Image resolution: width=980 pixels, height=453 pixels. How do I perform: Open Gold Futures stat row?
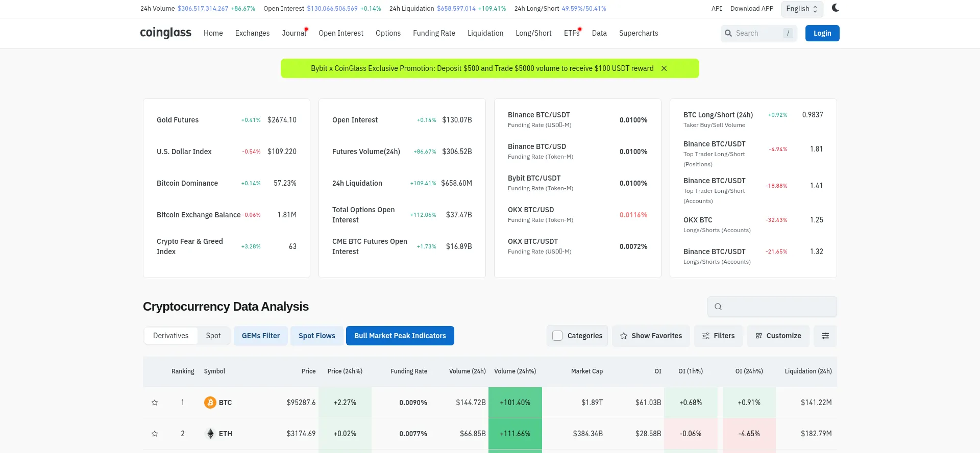(227, 120)
